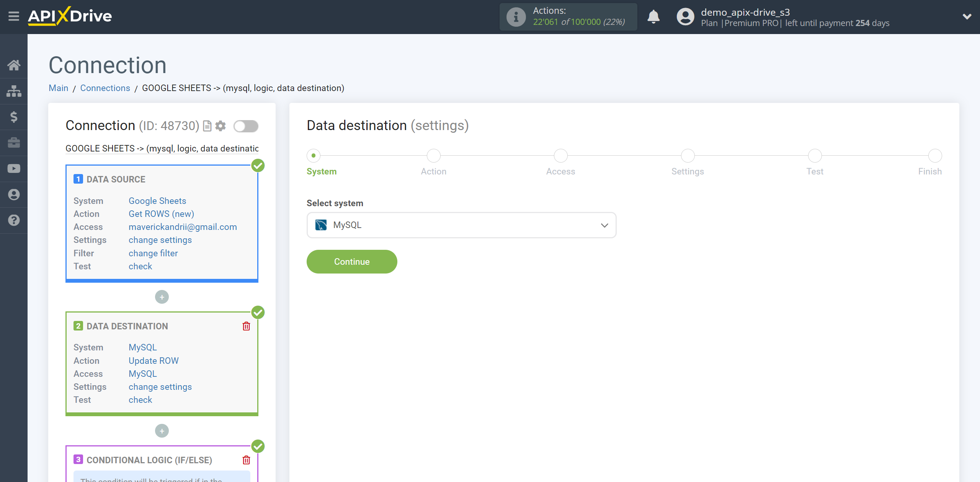Click the MySQL logo in dropdown
The image size is (980, 482).
click(x=321, y=225)
